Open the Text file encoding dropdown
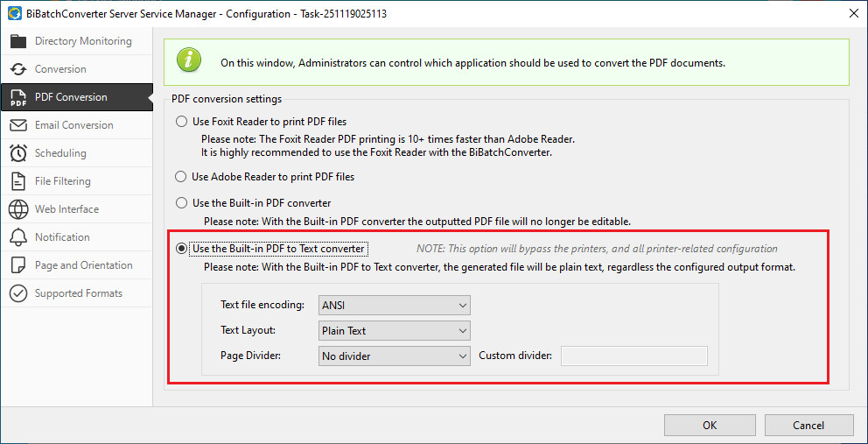The height and width of the screenshot is (444, 868). [395, 306]
